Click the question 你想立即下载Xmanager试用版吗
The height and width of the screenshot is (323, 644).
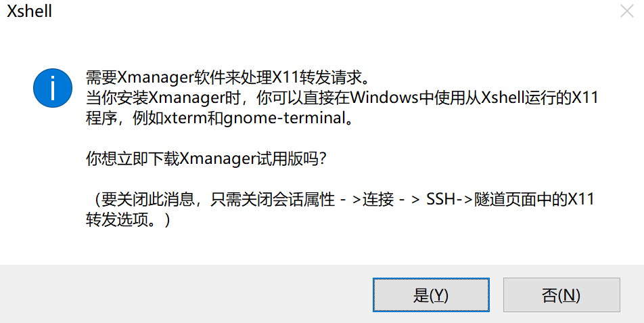(206, 160)
